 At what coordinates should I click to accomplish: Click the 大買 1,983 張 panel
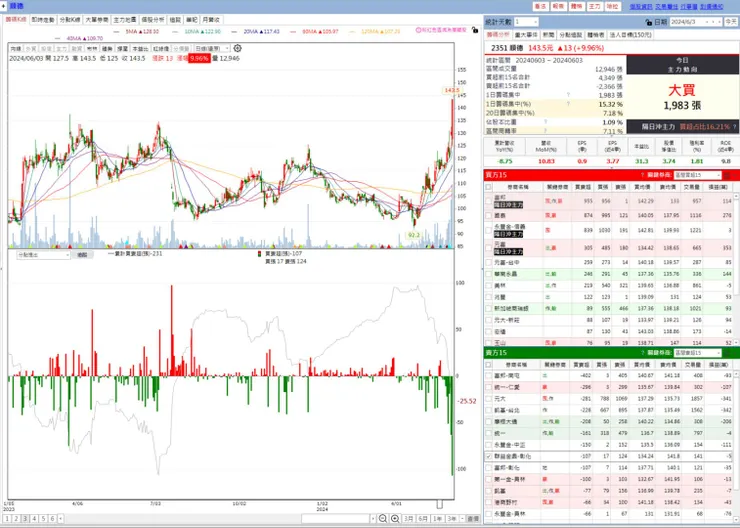(x=682, y=97)
